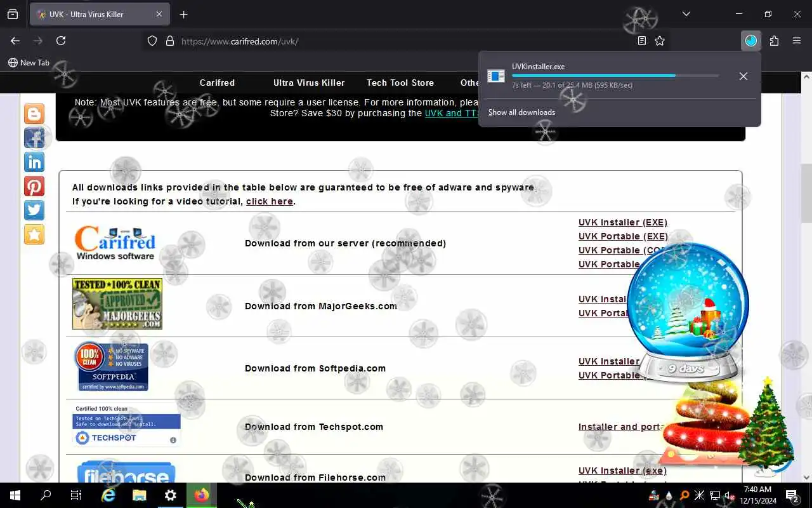The width and height of the screenshot is (812, 508).
Task: Go back with browser back arrow
Action: click(15, 41)
